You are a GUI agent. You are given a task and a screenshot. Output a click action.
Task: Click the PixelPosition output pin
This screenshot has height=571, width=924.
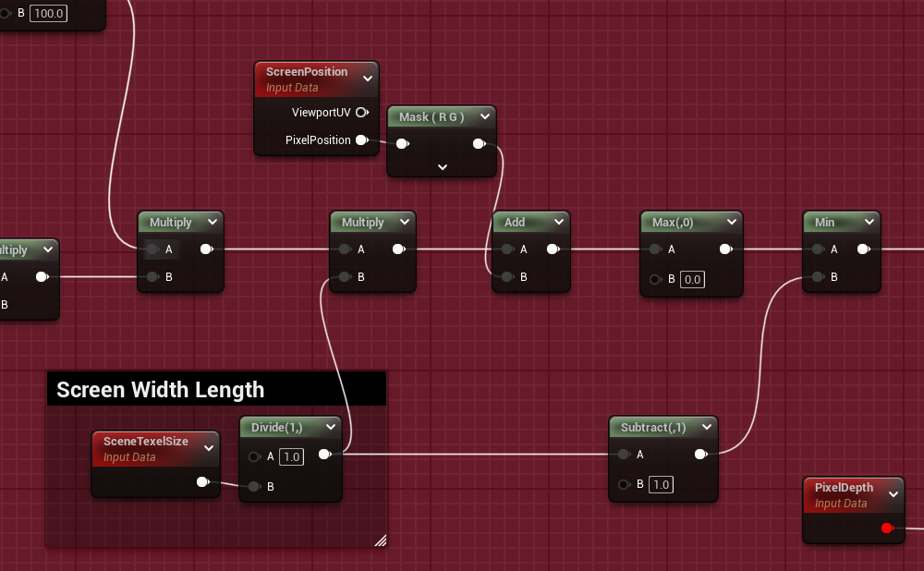(x=361, y=140)
